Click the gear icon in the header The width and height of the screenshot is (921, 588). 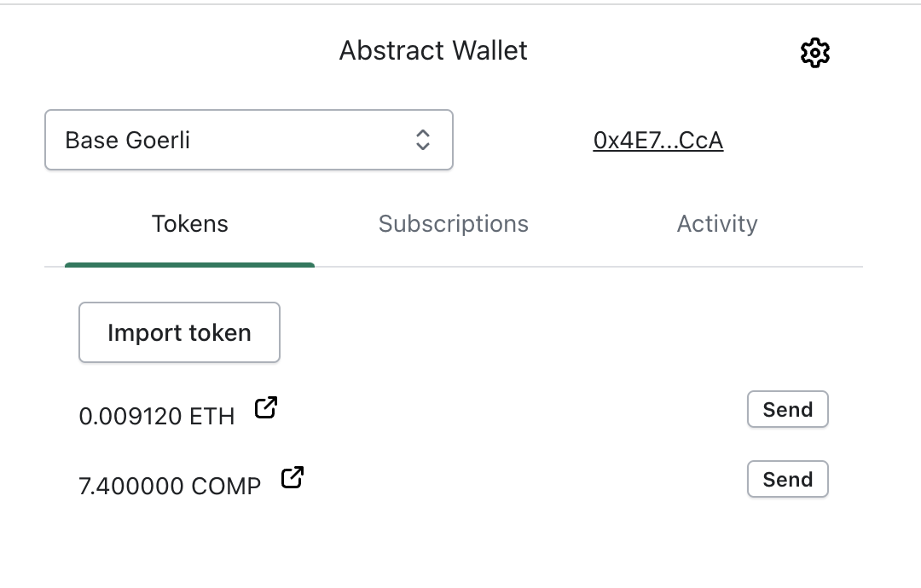click(815, 52)
